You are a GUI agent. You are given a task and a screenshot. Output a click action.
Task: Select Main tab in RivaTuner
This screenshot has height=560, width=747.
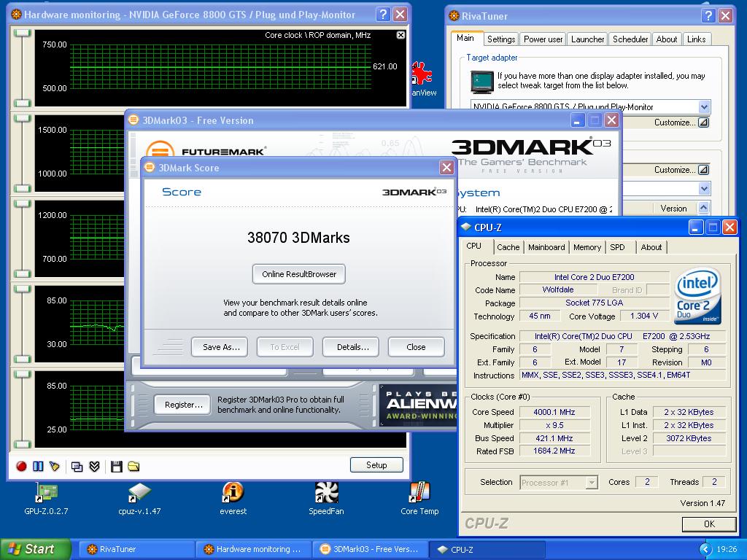[465, 38]
